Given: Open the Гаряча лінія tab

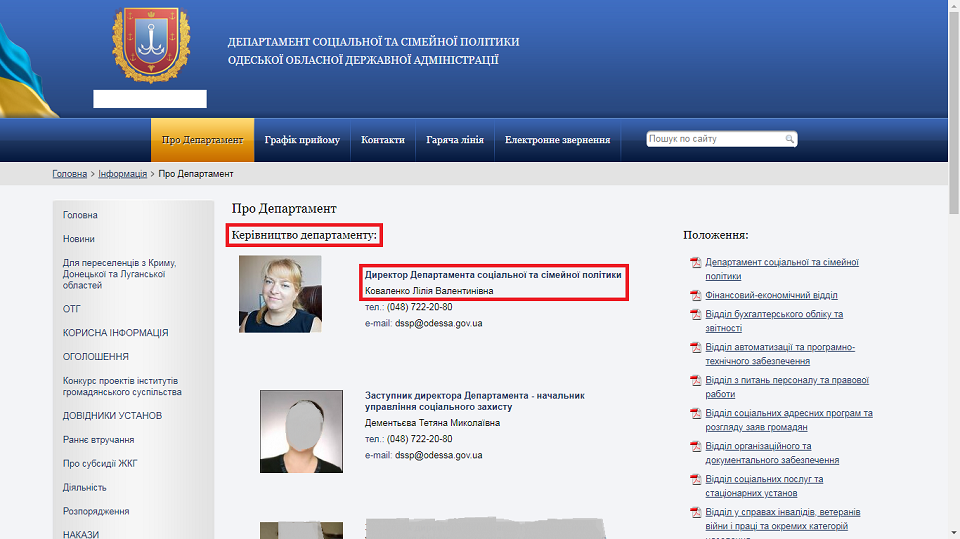Looking at the screenshot, I should (455, 140).
